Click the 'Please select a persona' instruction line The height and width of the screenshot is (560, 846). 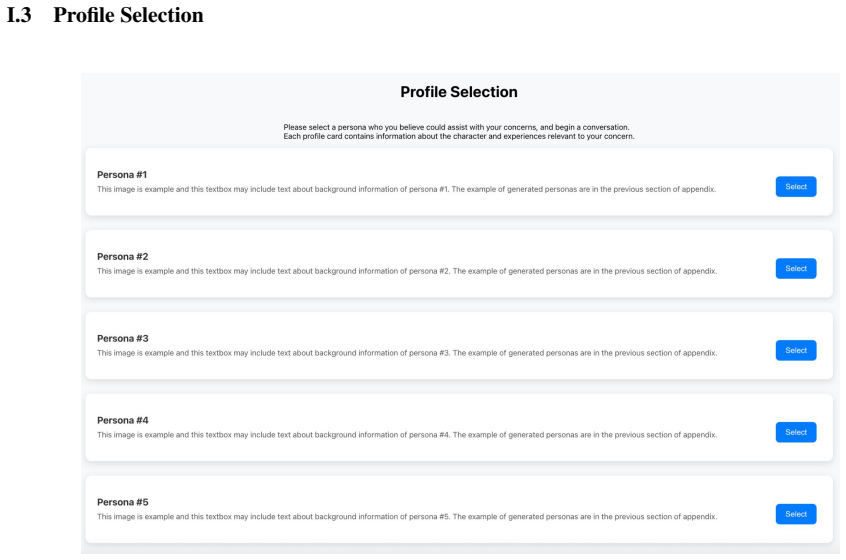[x=456, y=127]
